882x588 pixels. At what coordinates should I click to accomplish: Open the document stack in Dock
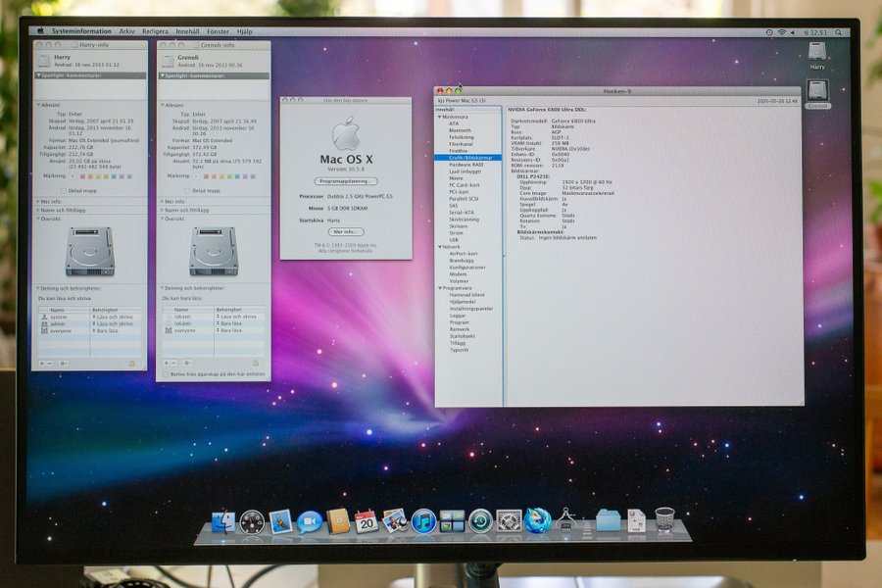[x=636, y=520]
